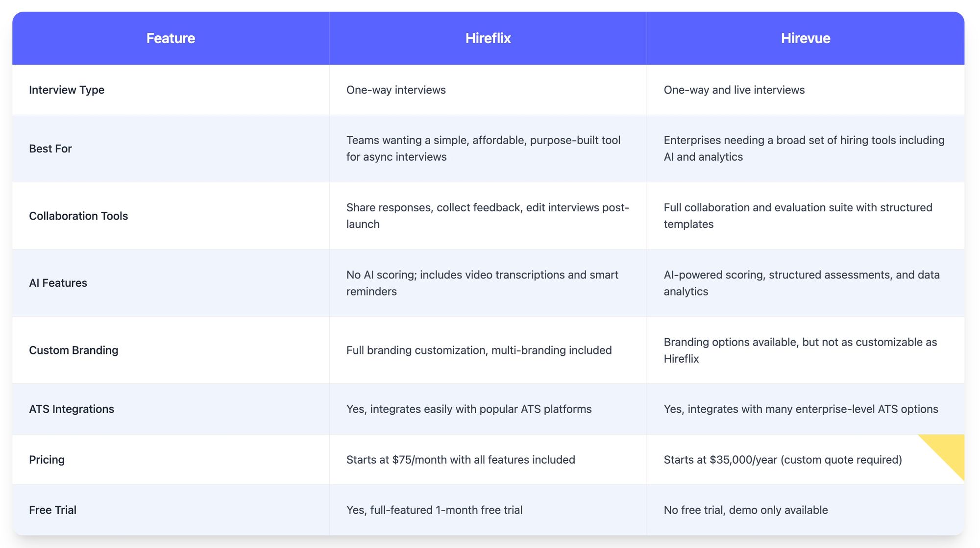Select 'No AI scoring' Hireflix cell text
Viewport: 980px width, 548px height.
[x=482, y=283]
